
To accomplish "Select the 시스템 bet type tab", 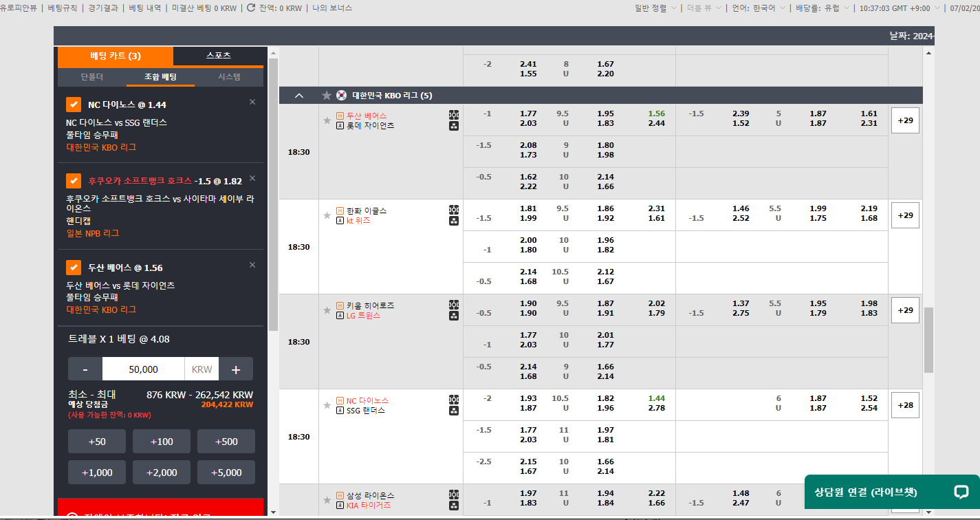I will [x=229, y=77].
